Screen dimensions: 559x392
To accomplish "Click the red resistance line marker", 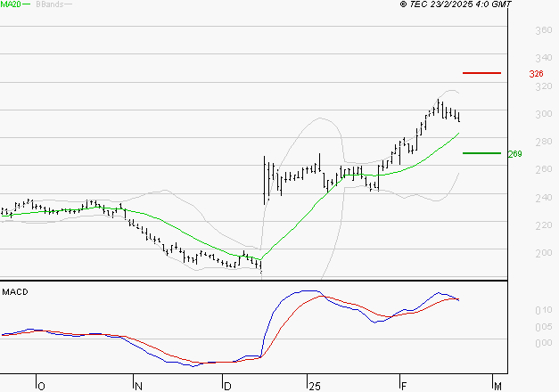I will click(x=481, y=73).
